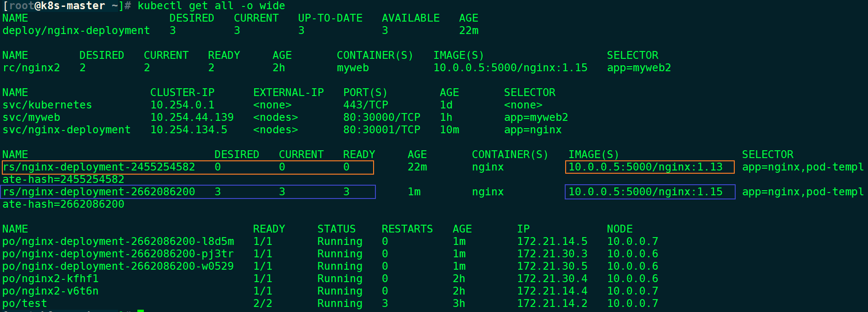Image resolution: width=868 pixels, height=312 pixels.
Task: Click the cluster IP 10.254.134.5
Action: (188, 130)
